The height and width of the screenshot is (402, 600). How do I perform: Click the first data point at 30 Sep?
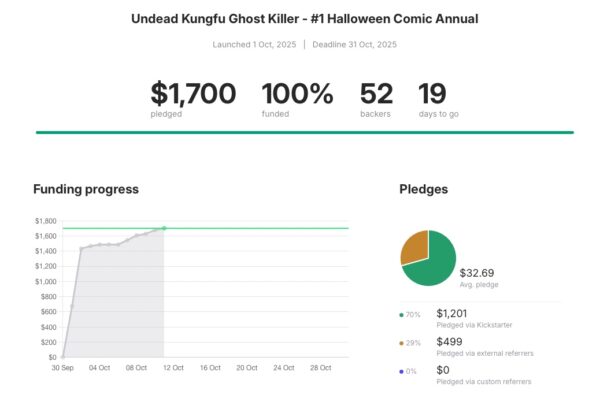(63, 357)
